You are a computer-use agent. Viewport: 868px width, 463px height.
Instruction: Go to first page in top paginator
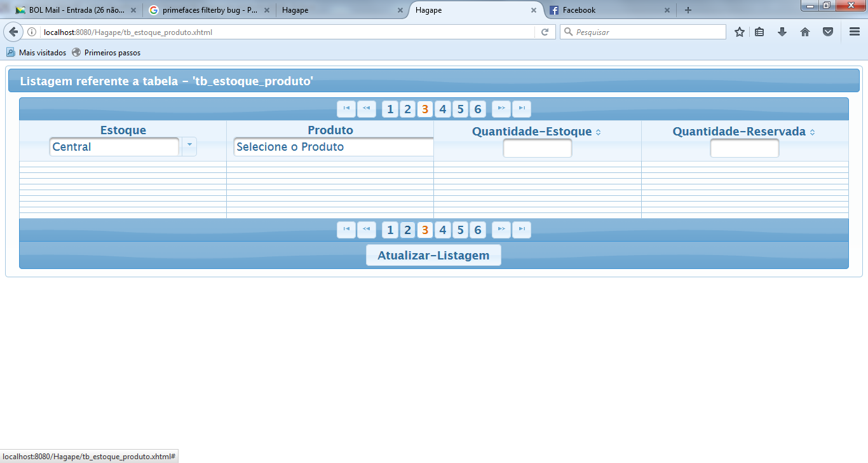coord(346,109)
